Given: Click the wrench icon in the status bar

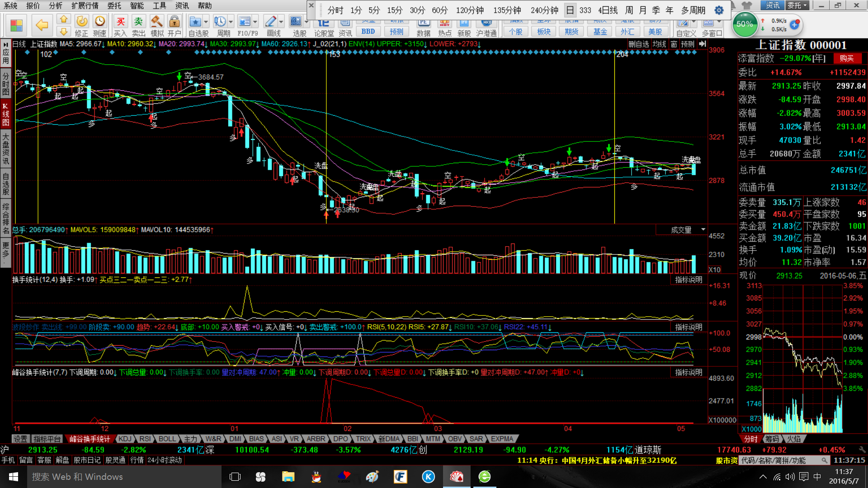Looking at the screenshot, I should pyautogui.click(x=862, y=450).
